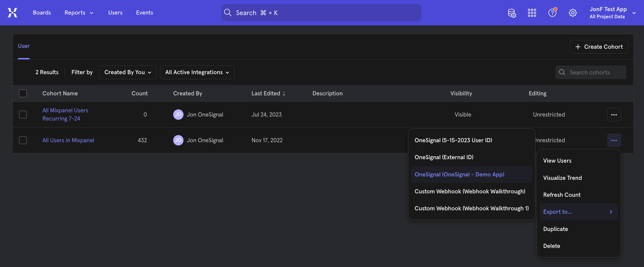Click the Visibility column header
This screenshot has height=267, width=644.
pos(461,93)
